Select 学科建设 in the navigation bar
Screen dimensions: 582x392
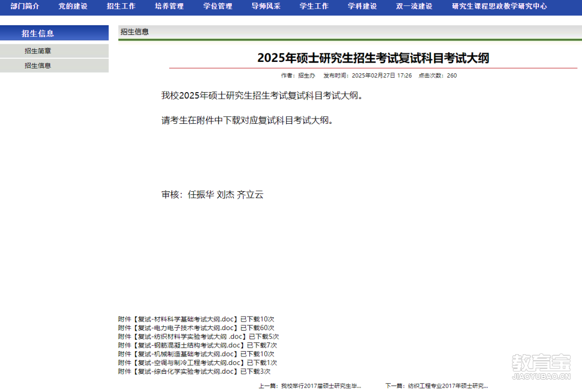[362, 6]
